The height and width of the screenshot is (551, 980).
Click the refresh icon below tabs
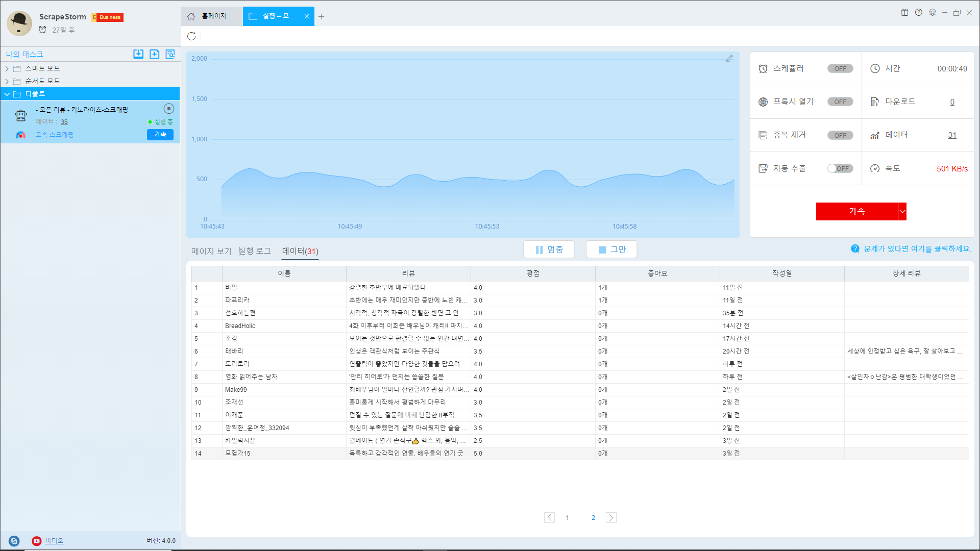pos(191,36)
